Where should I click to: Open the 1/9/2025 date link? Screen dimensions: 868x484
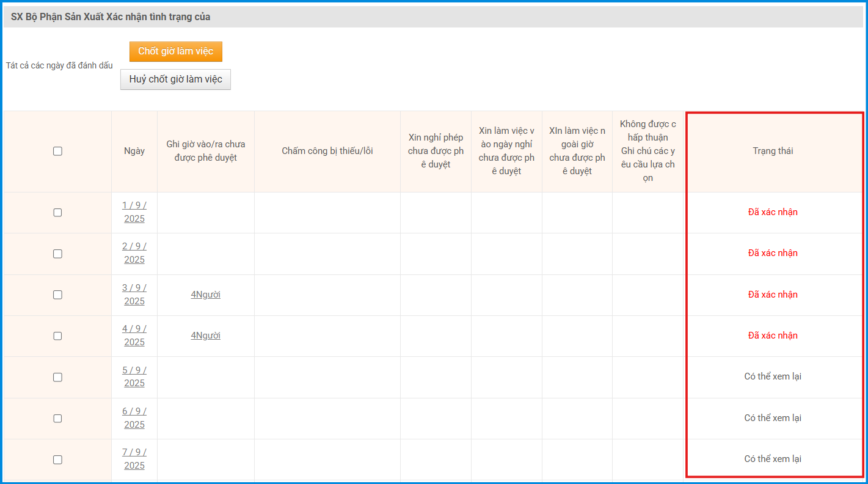(x=134, y=212)
